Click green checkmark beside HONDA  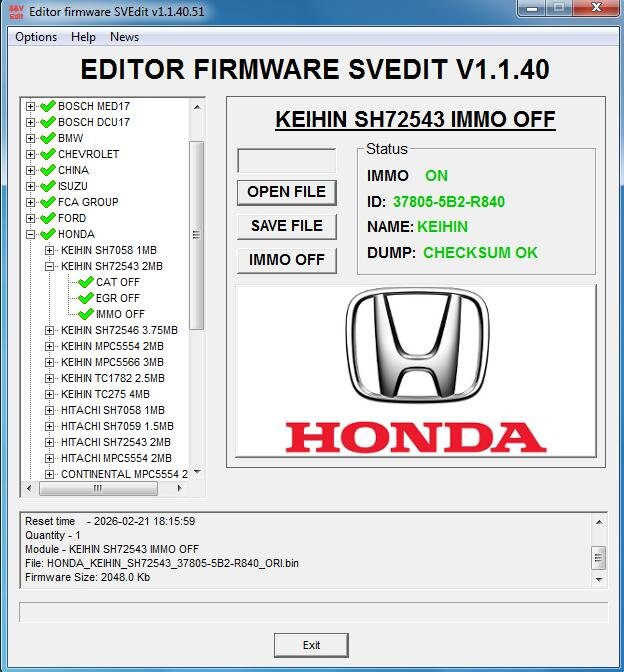[x=48, y=234]
